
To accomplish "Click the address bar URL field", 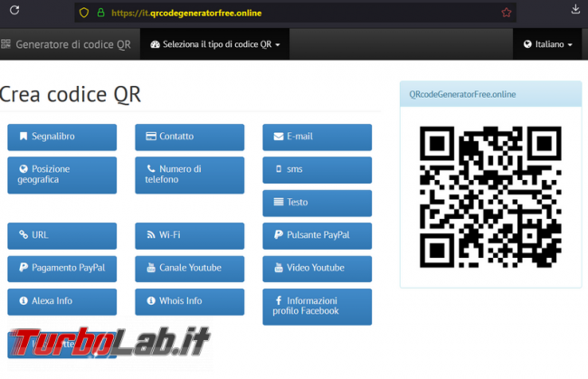I will tap(295, 13).
